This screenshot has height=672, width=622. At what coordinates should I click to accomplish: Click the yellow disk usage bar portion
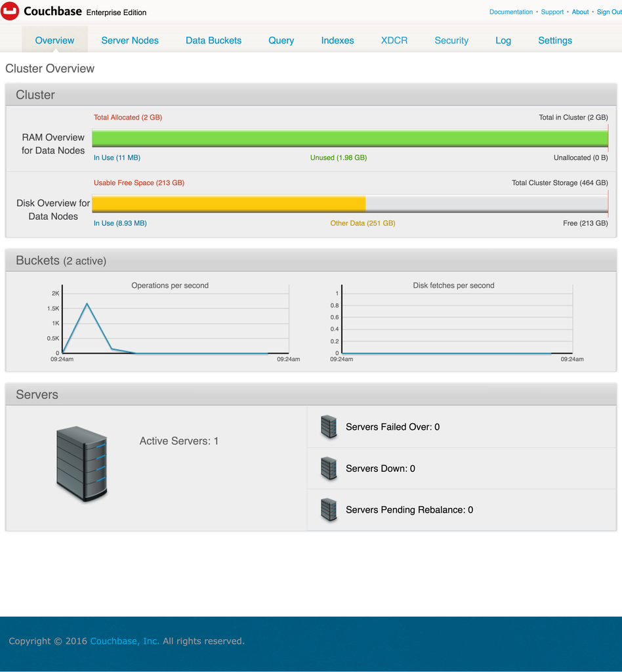[x=229, y=203]
